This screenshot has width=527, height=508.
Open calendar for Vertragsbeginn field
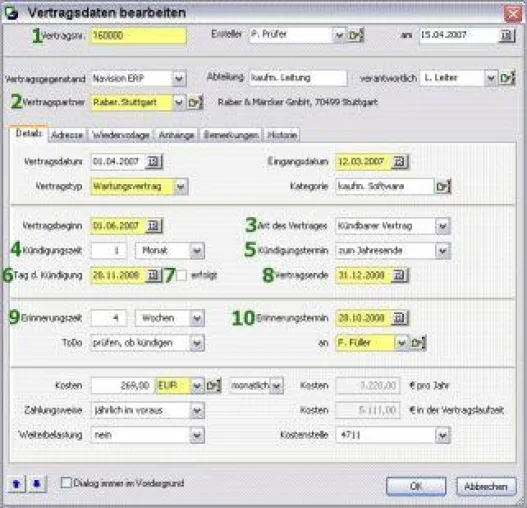click(x=154, y=226)
